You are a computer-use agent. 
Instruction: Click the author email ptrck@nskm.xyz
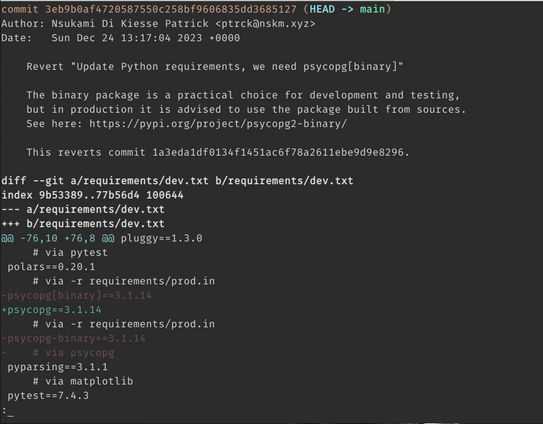265,24
